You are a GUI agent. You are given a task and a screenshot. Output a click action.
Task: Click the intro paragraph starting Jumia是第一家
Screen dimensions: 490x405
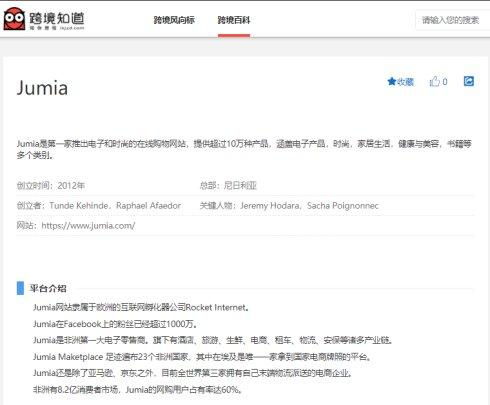244,149
